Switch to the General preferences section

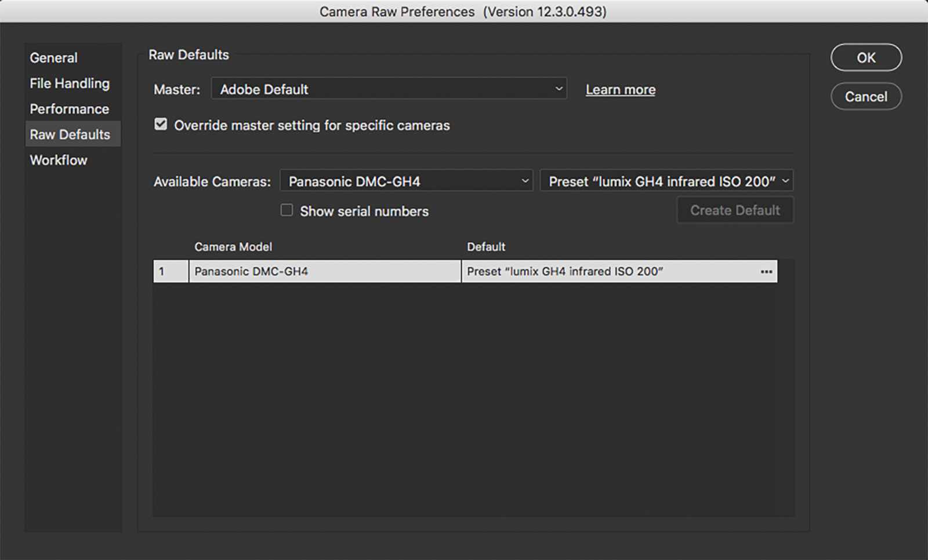pyautogui.click(x=54, y=58)
